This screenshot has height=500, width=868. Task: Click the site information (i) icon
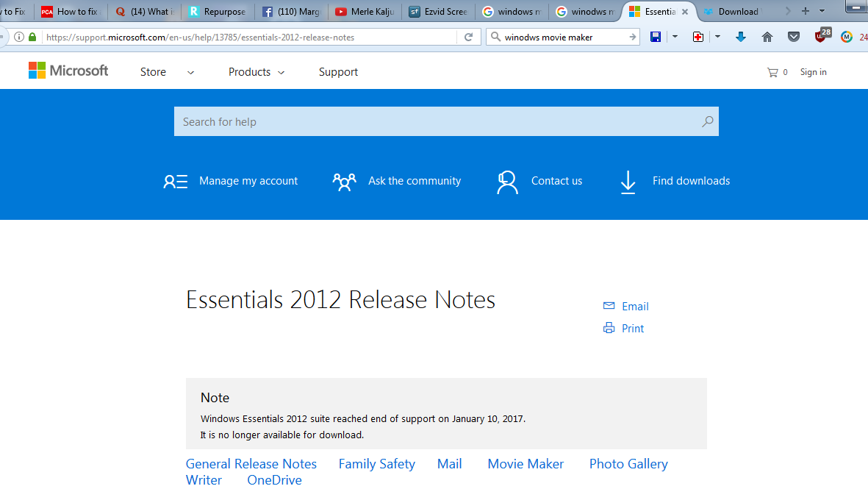(19, 37)
